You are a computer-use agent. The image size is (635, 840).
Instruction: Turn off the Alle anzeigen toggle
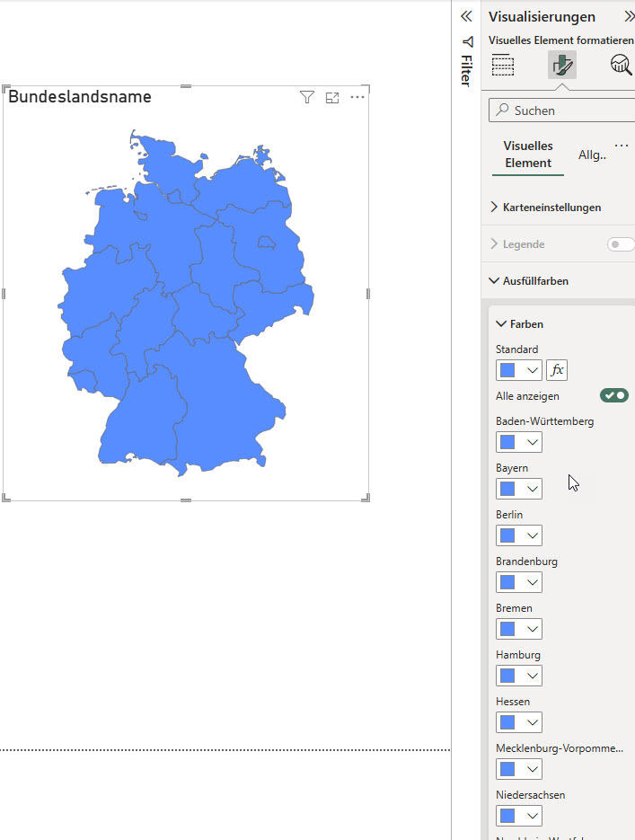click(x=614, y=395)
